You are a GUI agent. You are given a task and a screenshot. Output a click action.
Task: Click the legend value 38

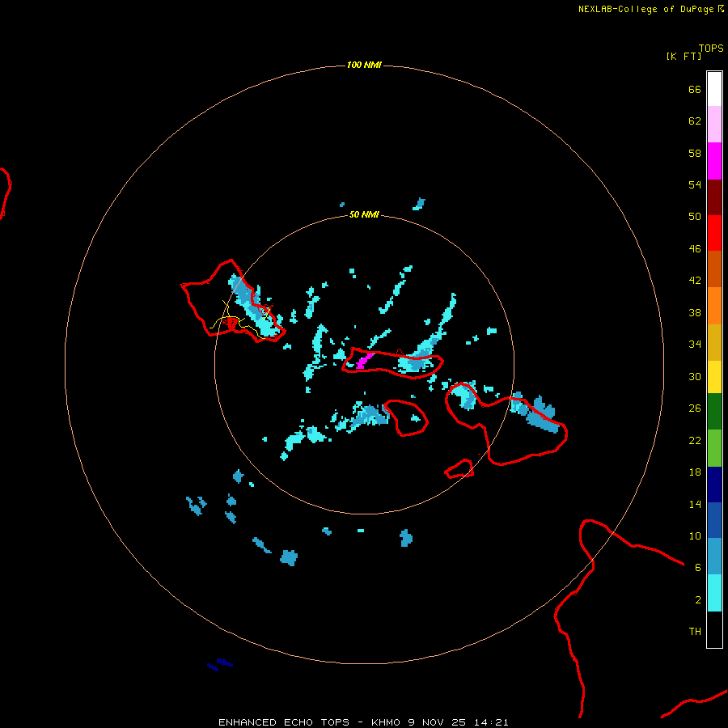[695, 313]
